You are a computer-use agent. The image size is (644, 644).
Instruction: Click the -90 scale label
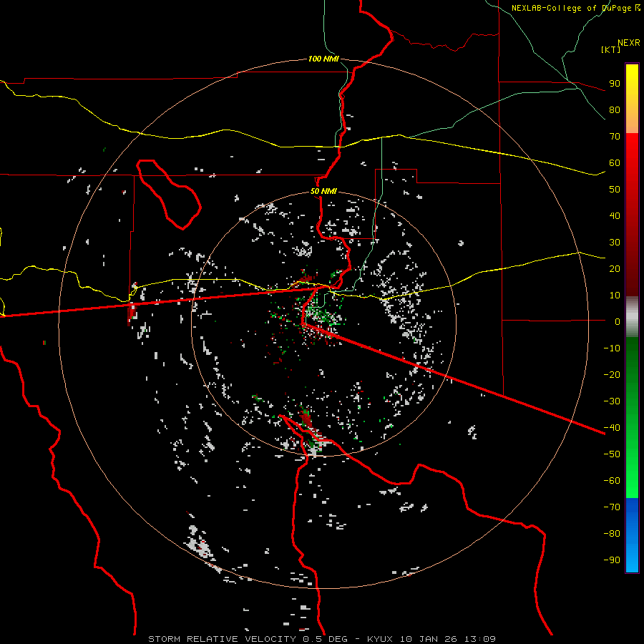(612, 560)
